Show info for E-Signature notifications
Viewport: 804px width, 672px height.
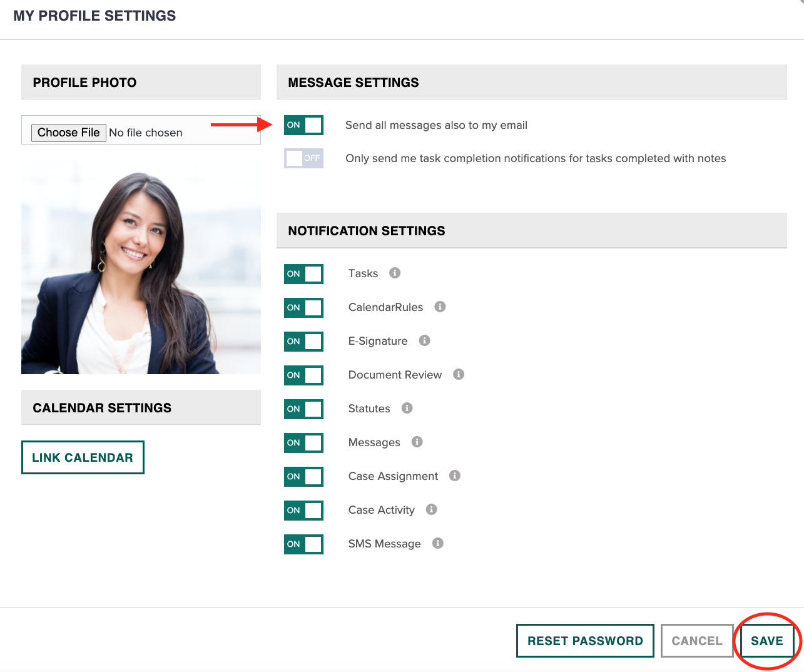[425, 340]
